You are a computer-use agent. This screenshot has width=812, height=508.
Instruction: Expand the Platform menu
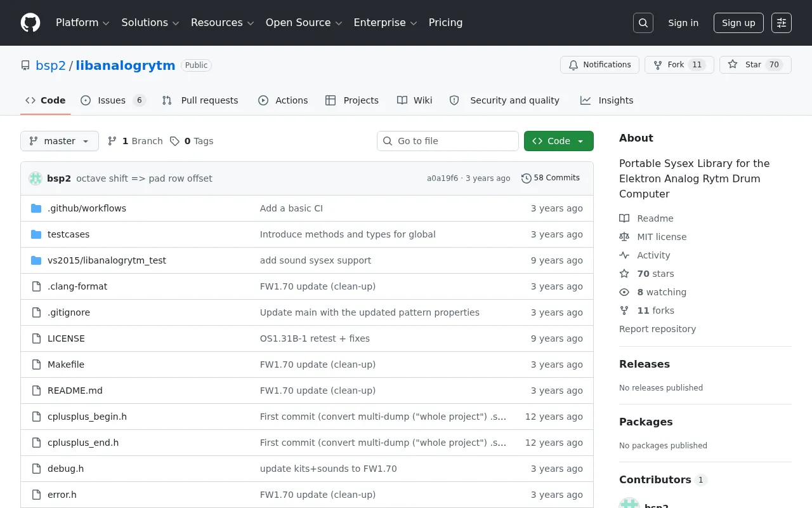pos(82,23)
